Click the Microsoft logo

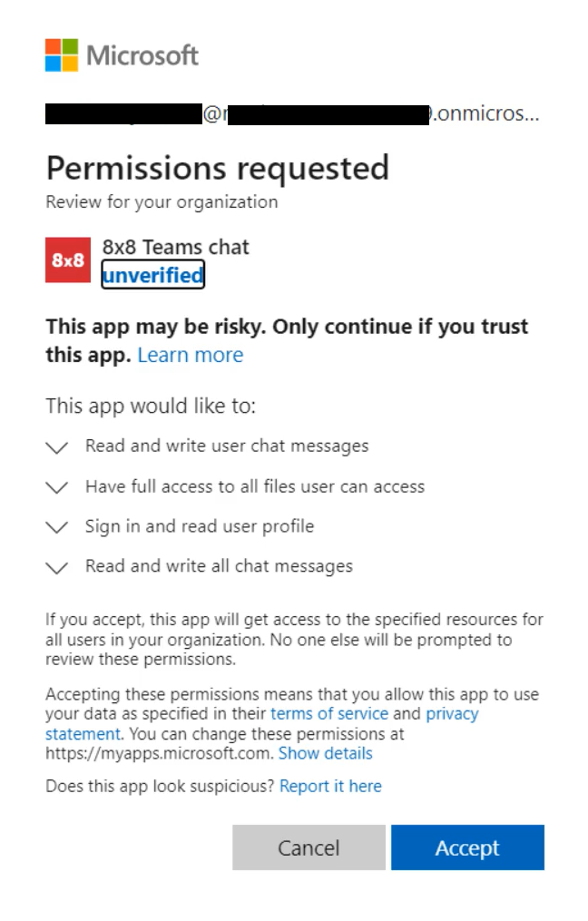122,55
